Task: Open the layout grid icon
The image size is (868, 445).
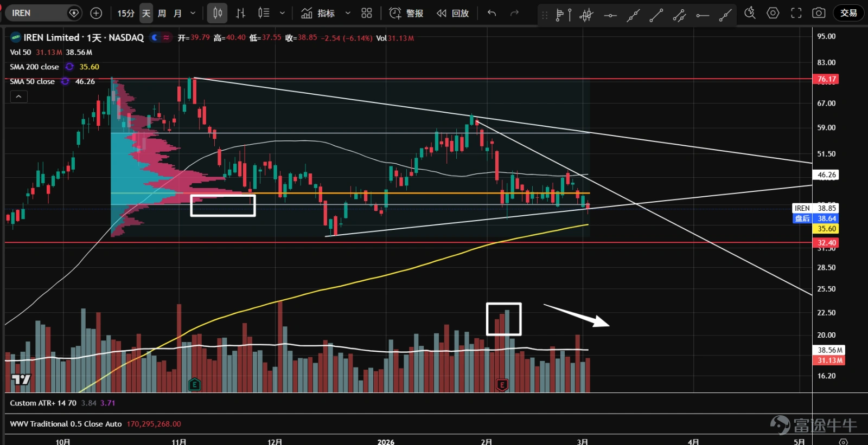Action: (367, 13)
